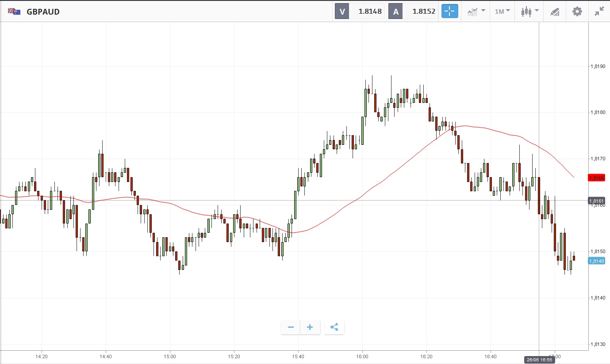Click the GBPAUD symbol name
Screen dimensions: 610x364
[43, 11]
